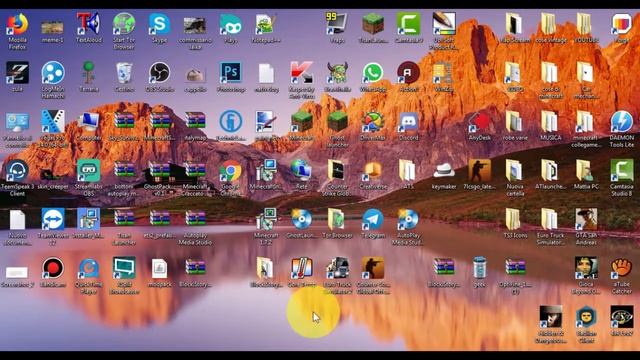Open the Hidden & Dangerous shortcut
640x360 pixels.
(x=551, y=317)
